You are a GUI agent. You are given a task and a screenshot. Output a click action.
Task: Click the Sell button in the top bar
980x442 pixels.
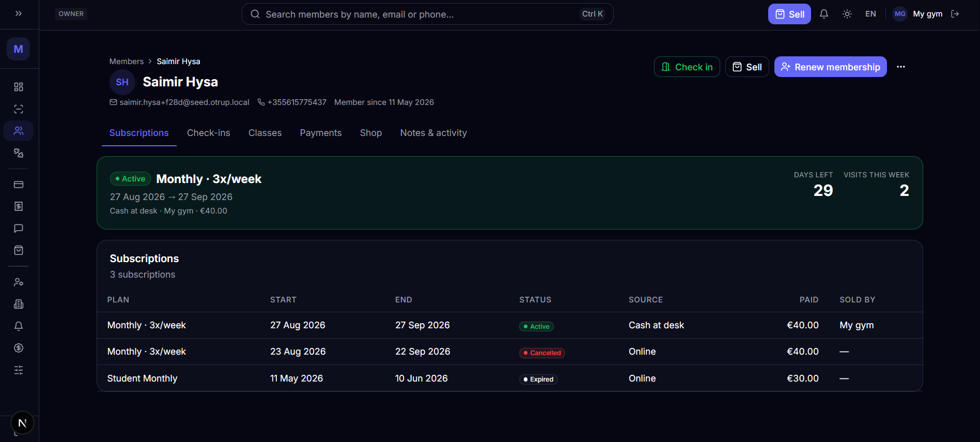[789, 14]
